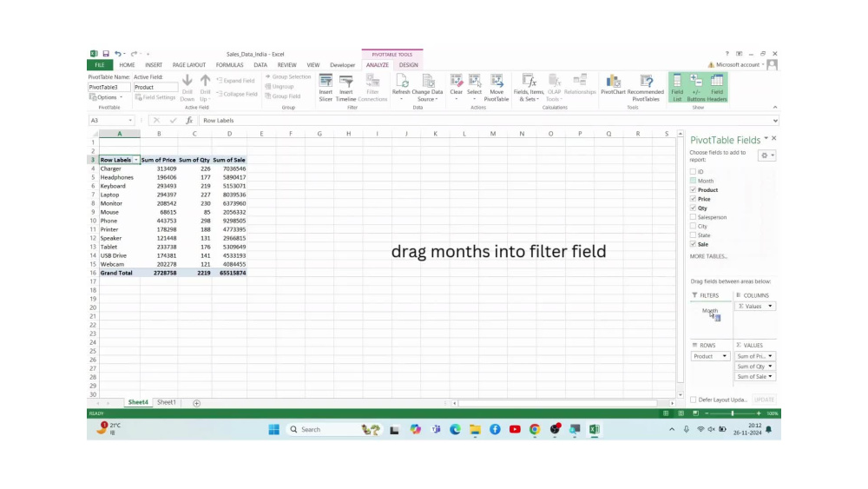Screen dimensions: 868x489
Task: Open Sum of Price value dropdown
Action: 769,356
